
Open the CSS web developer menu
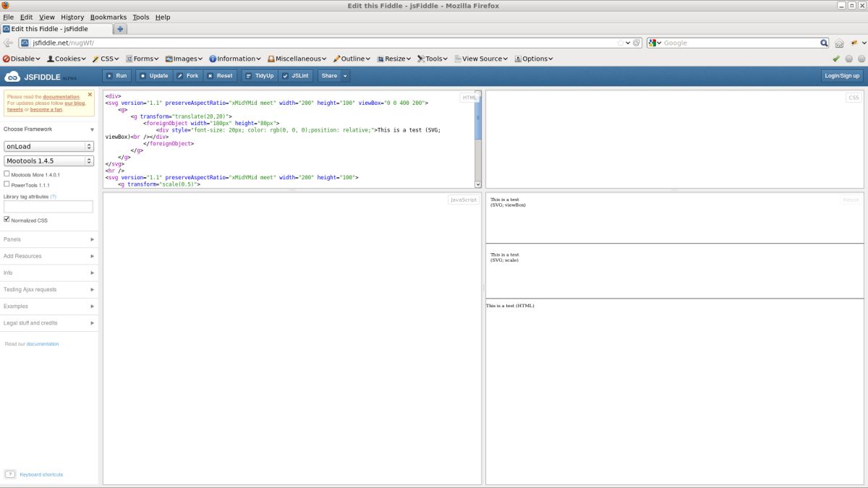pos(107,59)
